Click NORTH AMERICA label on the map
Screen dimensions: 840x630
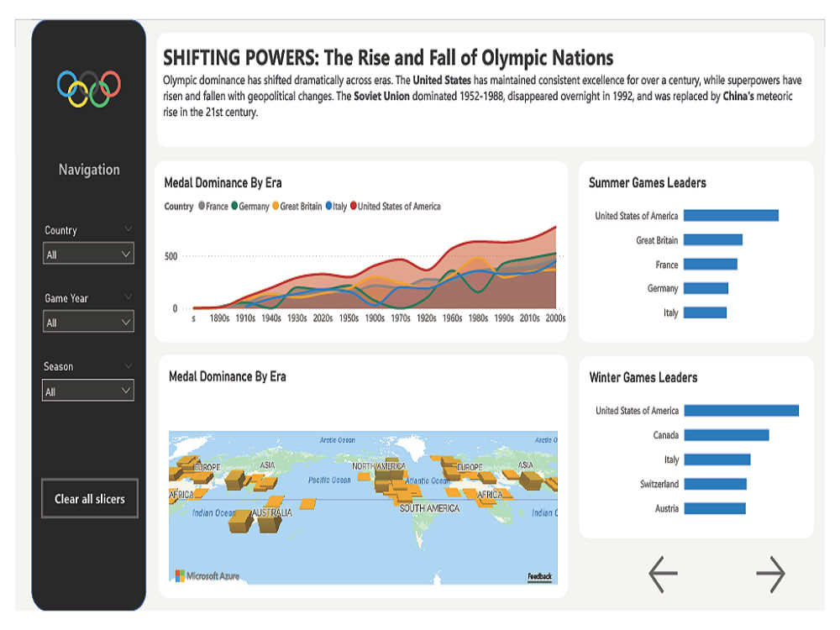click(x=378, y=466)
